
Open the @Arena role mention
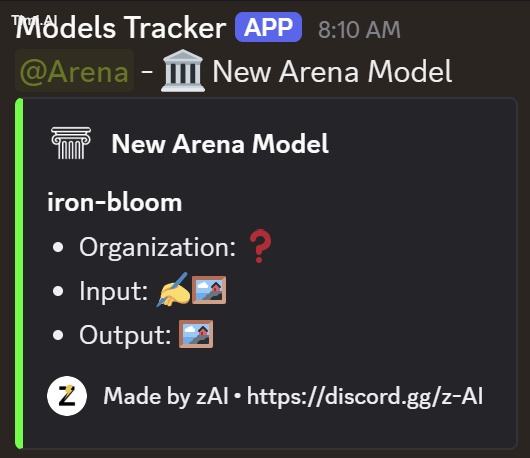pyautogui.click(x=74, y=71)
